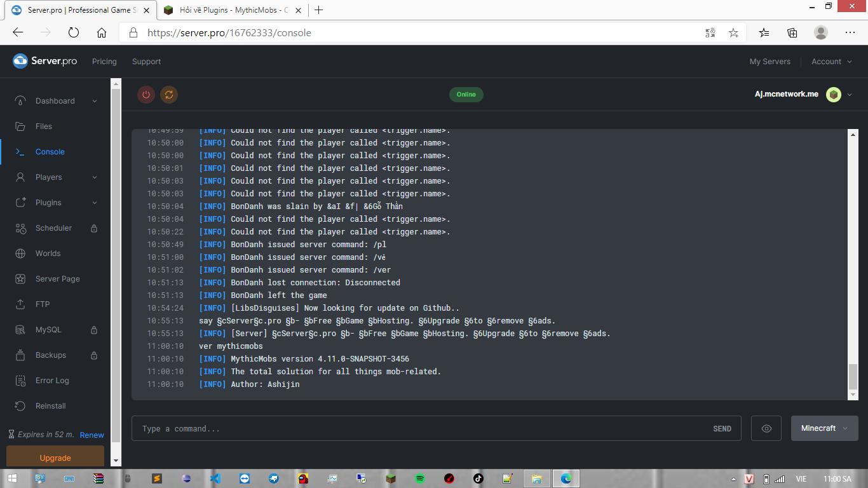Viewport: 868px width, 488px height.
Task: Click the orange restart server button
Action: pyautogui.click(x=169, y=95)
